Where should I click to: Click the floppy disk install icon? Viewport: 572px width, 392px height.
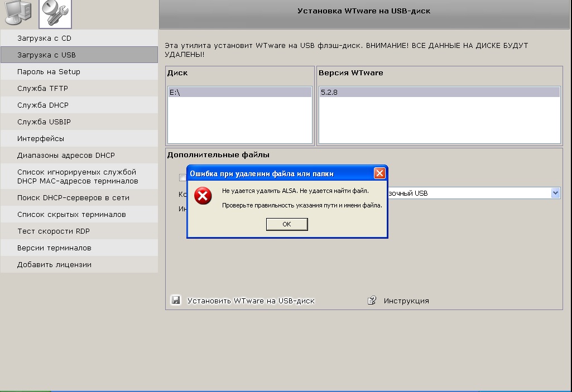[176, 301]
